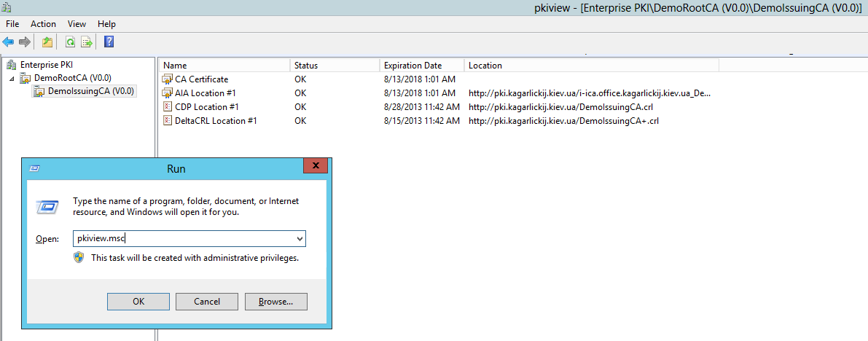Collapse the DemoRootCA tree node
Image resolution: width=868 pixels, height=341 pixels.
(12, 79)
